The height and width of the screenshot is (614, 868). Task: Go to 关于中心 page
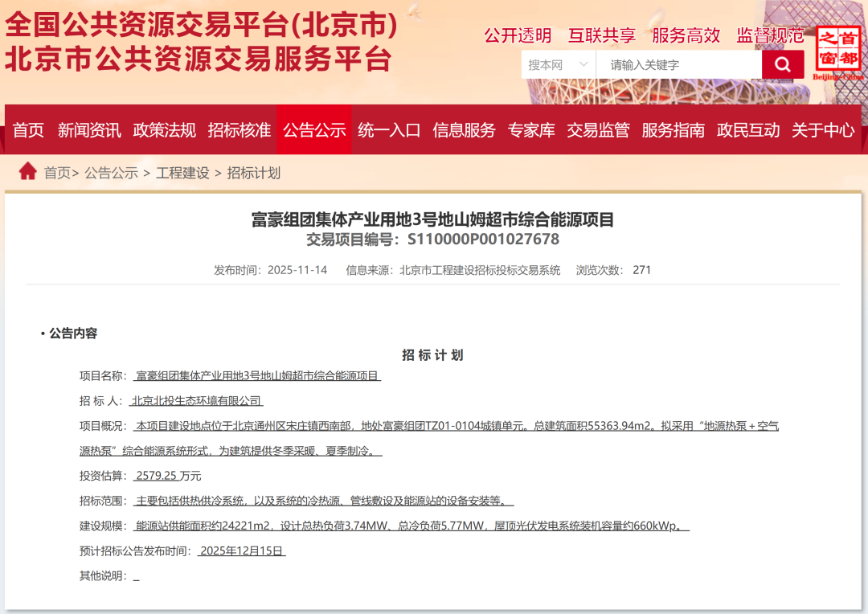(822, 129)
